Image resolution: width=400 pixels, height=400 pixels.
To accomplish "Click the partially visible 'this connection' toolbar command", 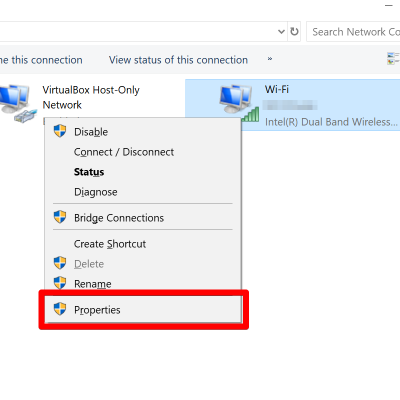I will tap(41, 60).
